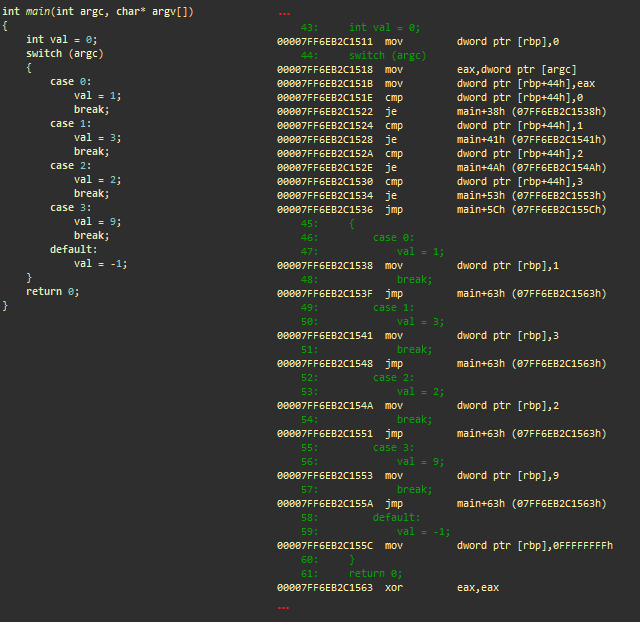Image resolution: width=640 pixels, height=622 pixels.
Task: Select address 00007FF6EB2C1530 in the disassembly
Action: tap(325, 182)
